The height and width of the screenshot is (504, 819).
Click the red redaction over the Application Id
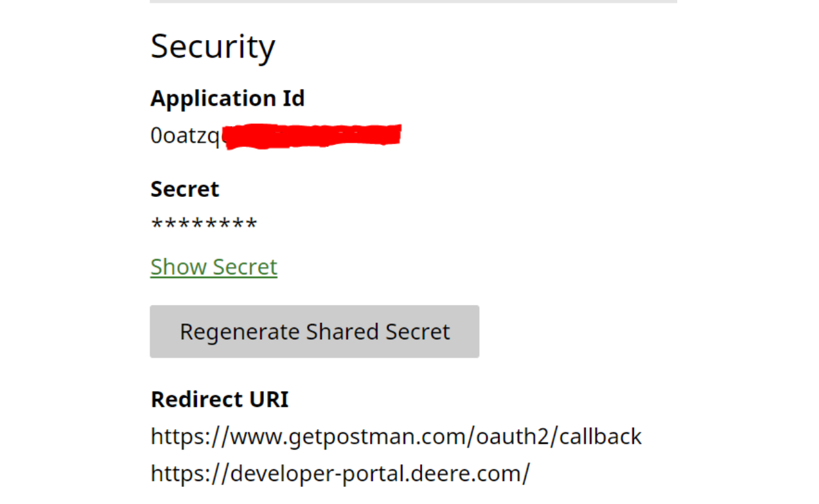[x=312, y=136]
